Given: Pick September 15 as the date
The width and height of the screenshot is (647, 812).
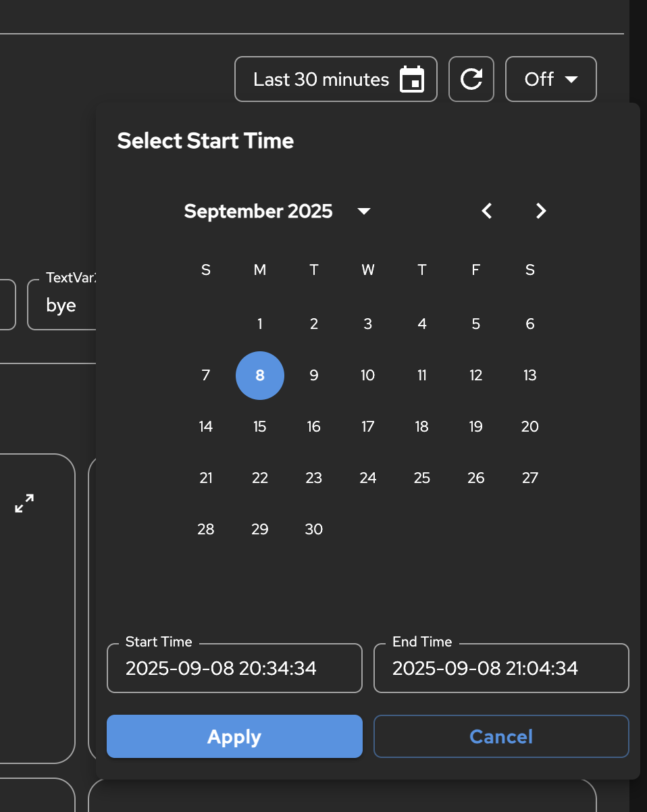Looking at the screenshot, I should click(x=260, y=427).
